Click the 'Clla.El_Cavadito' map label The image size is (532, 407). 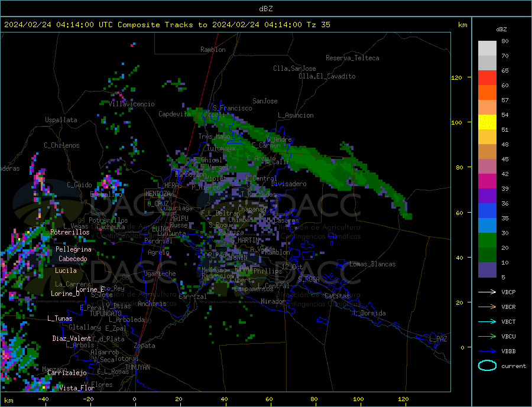(327, 76)
